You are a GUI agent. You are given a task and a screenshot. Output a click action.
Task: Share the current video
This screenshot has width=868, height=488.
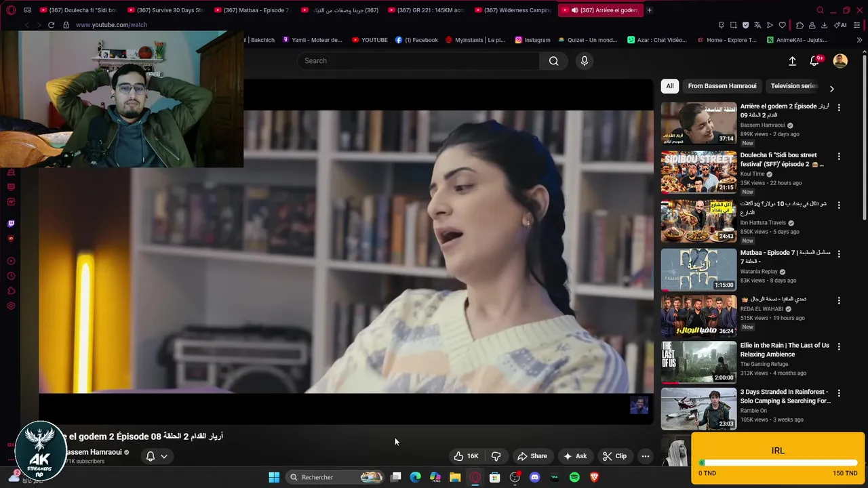(x=532, y=456)
